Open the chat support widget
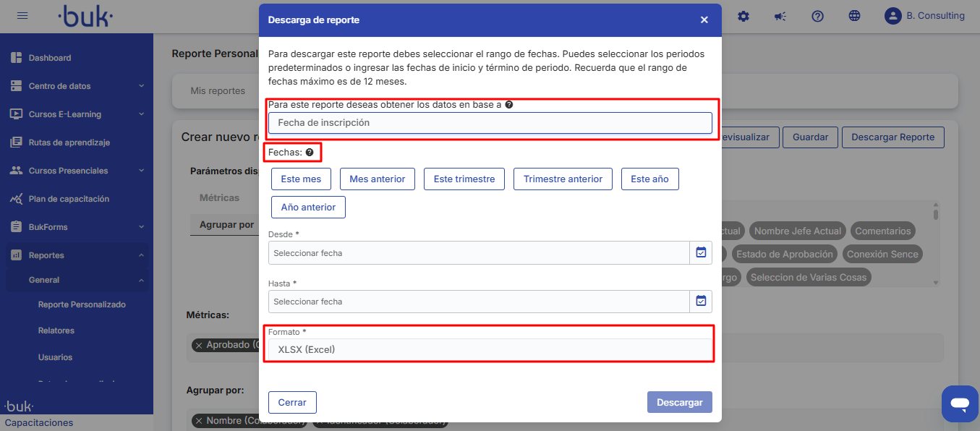This screenshot has height=431, width=980. [959, 403]
